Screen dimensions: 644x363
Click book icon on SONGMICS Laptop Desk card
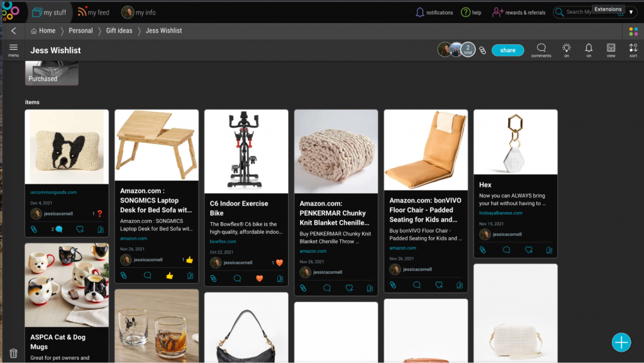point(190,276)
